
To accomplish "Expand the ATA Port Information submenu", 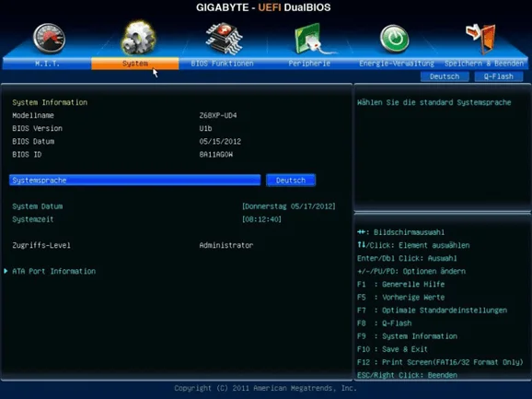I will coord(54,271).
